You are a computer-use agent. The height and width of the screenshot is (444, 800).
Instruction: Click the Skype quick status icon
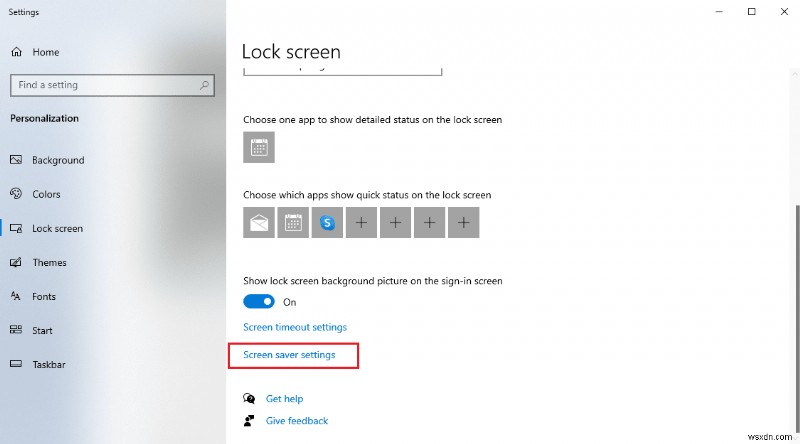coord(327,223)
